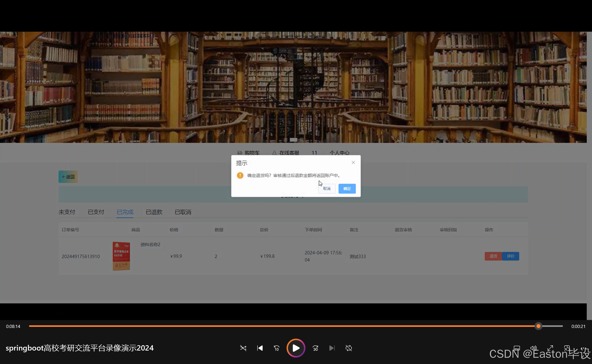Image resolution: width=592 pixels, height=364 pixels.
Task: Click the orange seek bar handle
Action: pyautogui.click(x=538, y=326)
